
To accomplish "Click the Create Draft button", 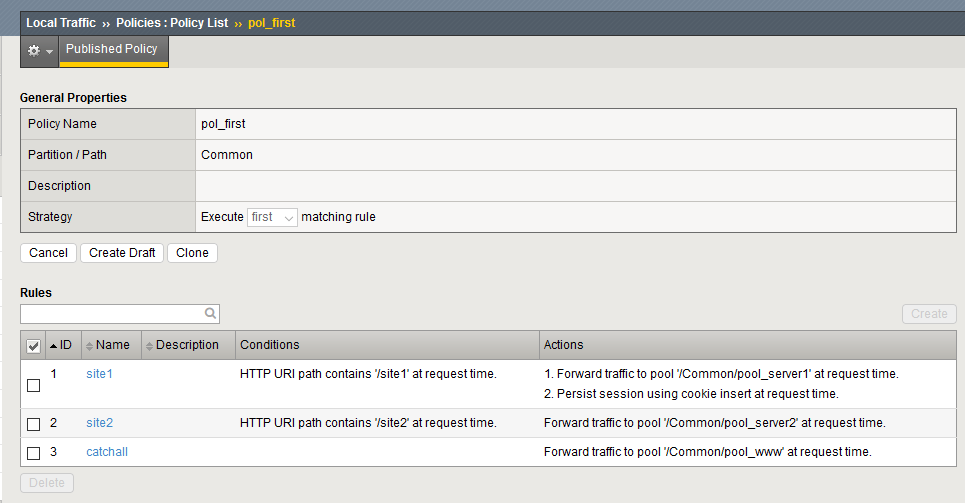I will [122, 253].
